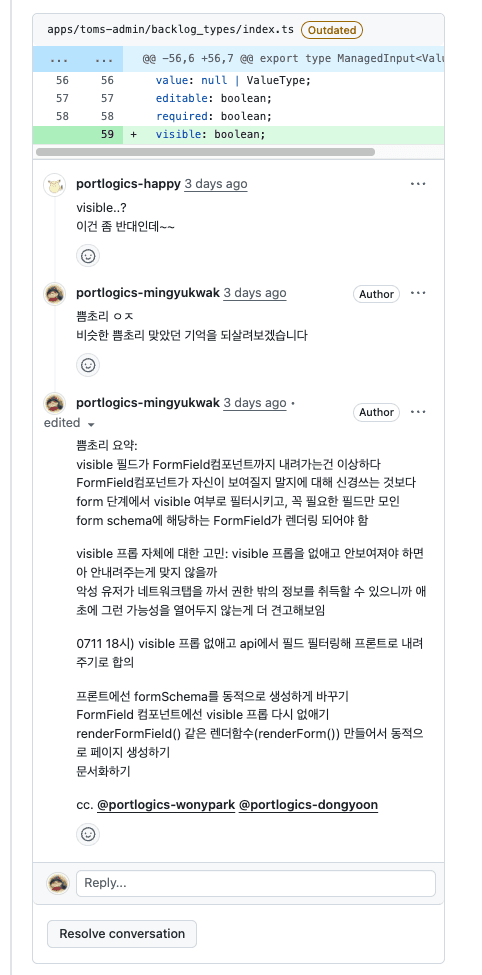This screenshot has width=482, height=975.
Task: Click the Outdated label badge
Action: (x=331, y=30)
